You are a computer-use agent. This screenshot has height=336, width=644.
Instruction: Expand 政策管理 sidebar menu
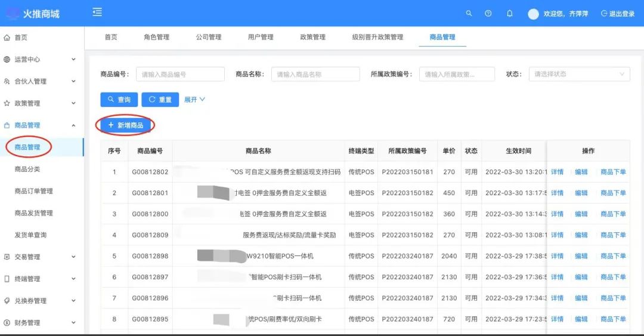(42, 103)
